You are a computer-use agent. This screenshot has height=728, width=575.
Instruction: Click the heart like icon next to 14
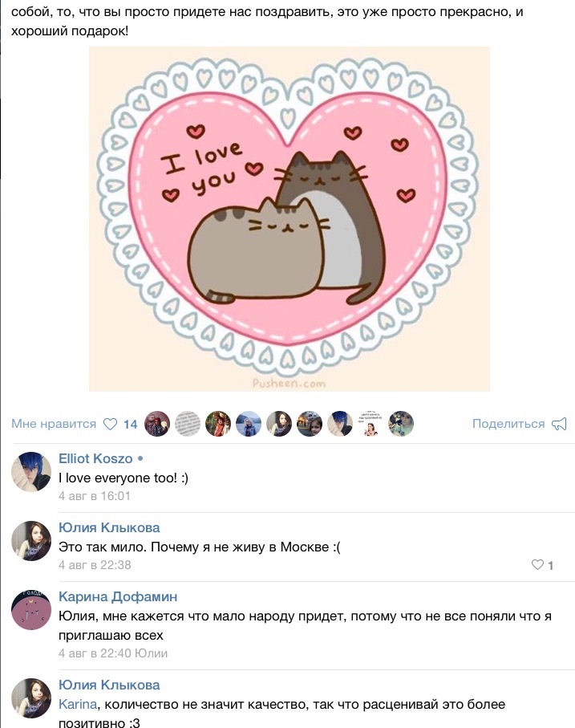pyautogui.click(x=110, y=424)
